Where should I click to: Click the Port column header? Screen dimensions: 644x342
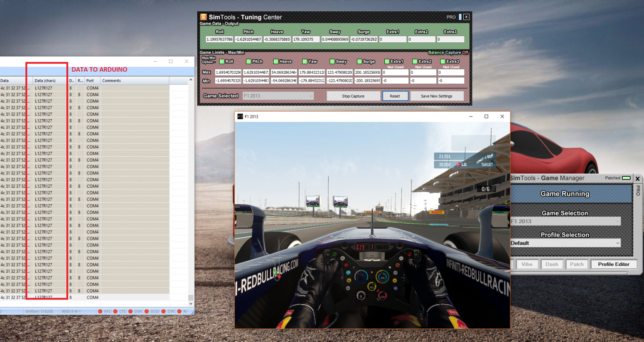pyautogui.click(x=92, y=81)
